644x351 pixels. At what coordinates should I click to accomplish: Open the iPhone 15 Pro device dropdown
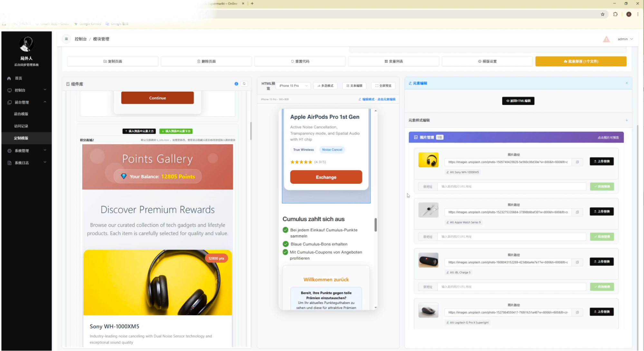(x=293, y=86)
